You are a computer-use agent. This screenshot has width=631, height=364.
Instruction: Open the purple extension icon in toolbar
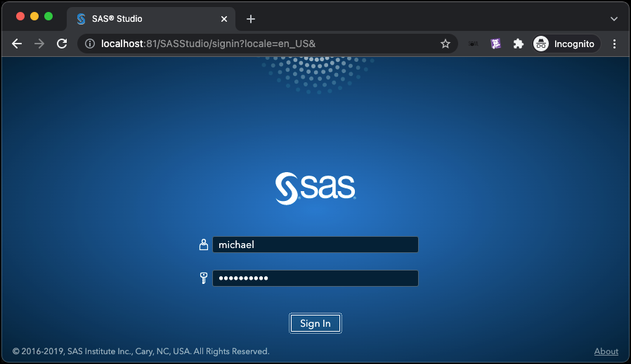(496, 44)
